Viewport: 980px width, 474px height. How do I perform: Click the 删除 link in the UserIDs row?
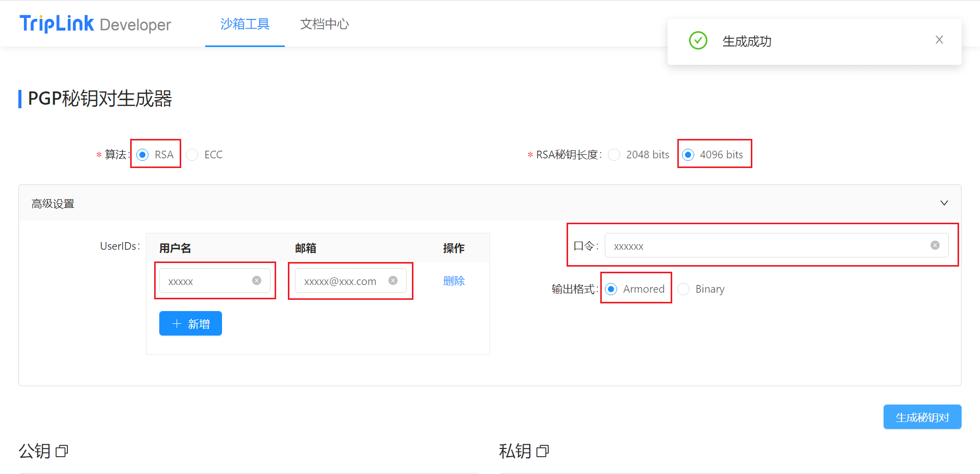(x=454, y=281)
